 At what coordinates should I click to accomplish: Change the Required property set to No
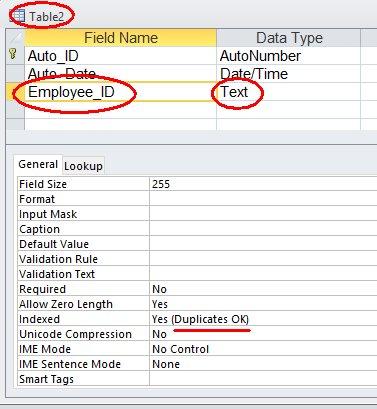point(263,289)
